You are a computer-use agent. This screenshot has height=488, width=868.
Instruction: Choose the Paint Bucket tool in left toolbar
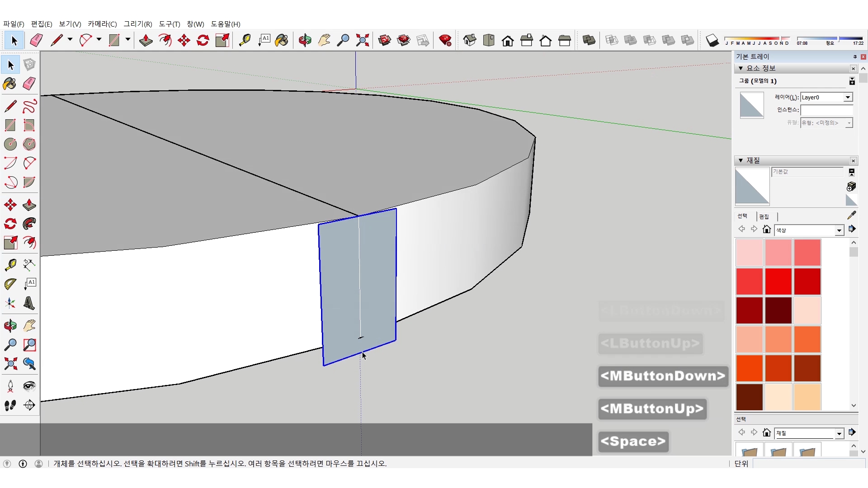pos(10,84)
